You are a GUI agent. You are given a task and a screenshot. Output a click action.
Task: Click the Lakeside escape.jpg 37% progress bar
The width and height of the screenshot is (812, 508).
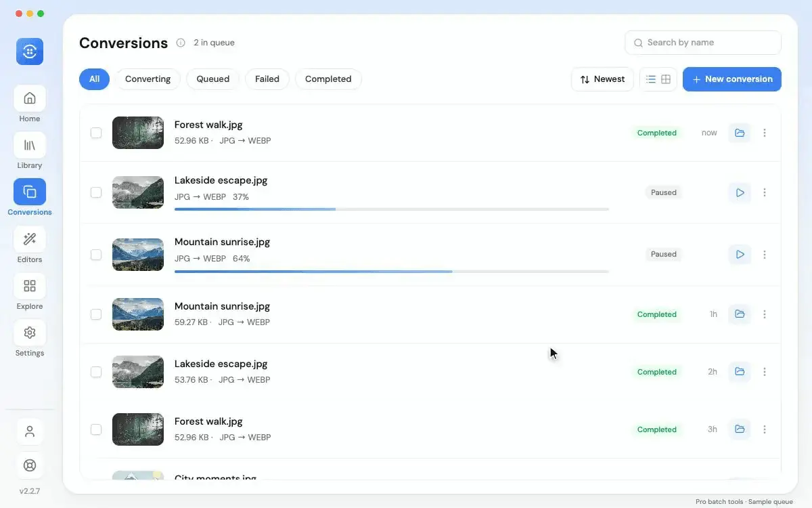[392, 209]
